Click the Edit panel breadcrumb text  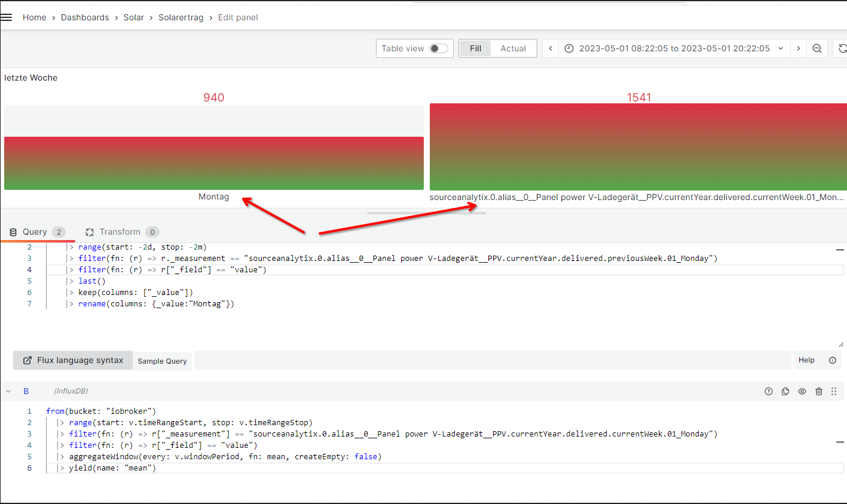coord(238,17)
